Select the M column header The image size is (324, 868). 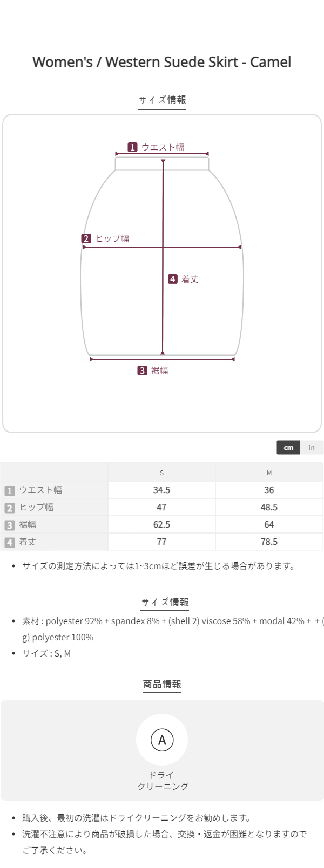tap(269, 473)
